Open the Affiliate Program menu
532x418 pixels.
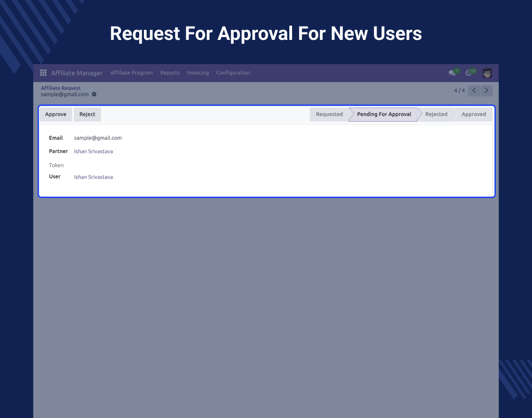131,73
